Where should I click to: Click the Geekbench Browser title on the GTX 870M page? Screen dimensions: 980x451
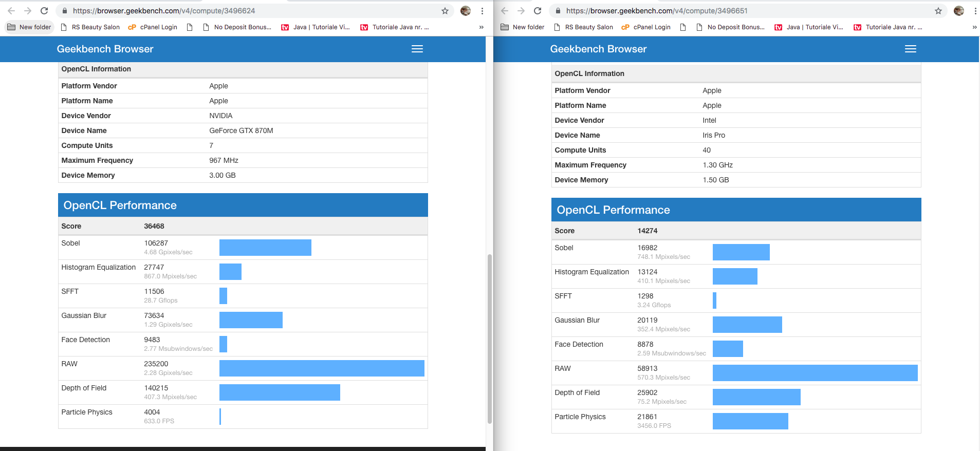(x=105, y=49)
